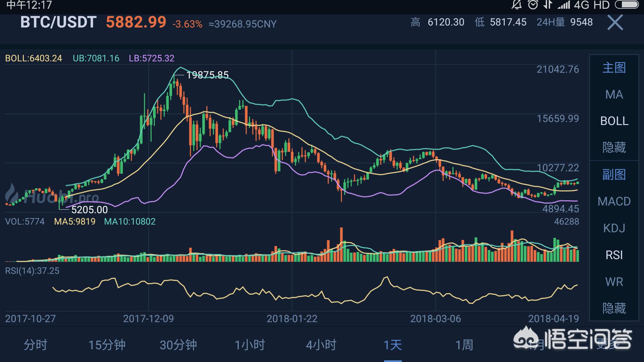Select the 30分钟 interval tab
Image resolution: width=644 pixels, height=362 pixels.
178,345
